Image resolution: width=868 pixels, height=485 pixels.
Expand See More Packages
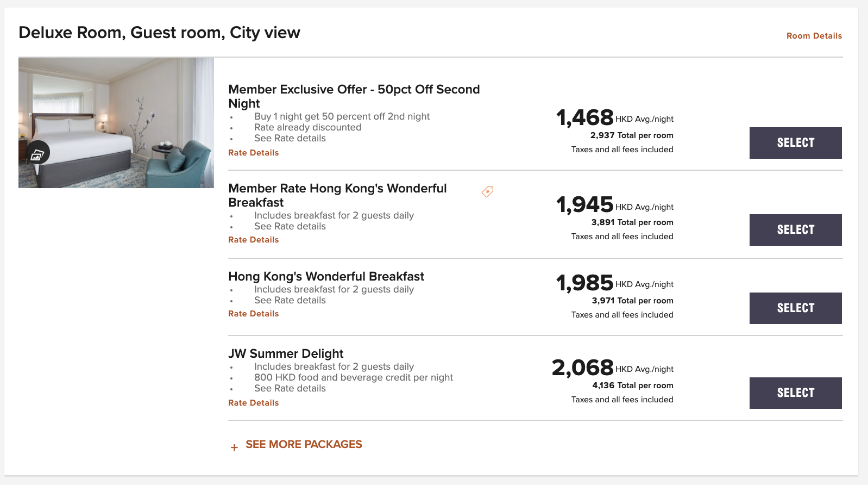304,444
